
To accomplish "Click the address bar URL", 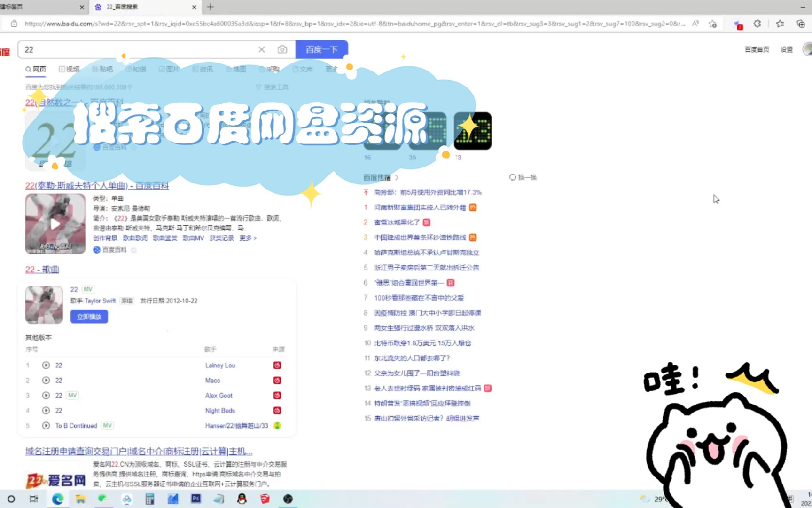I will [x=355, y=24].
